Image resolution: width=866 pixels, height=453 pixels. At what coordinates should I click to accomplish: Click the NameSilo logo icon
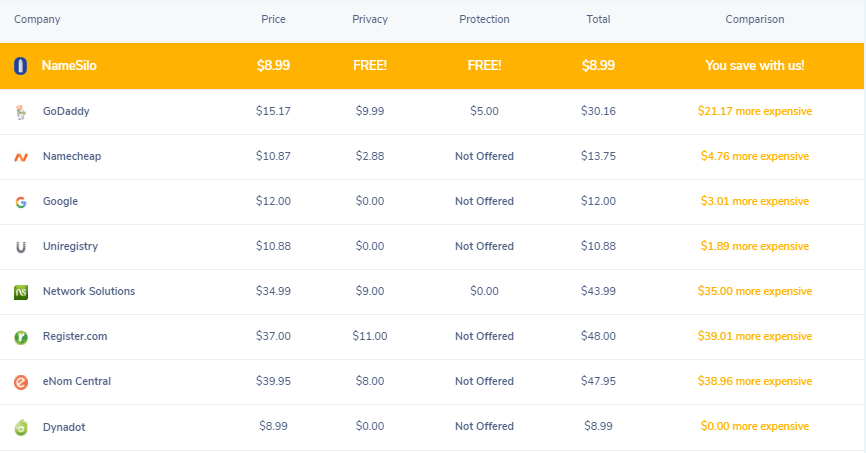20,66
